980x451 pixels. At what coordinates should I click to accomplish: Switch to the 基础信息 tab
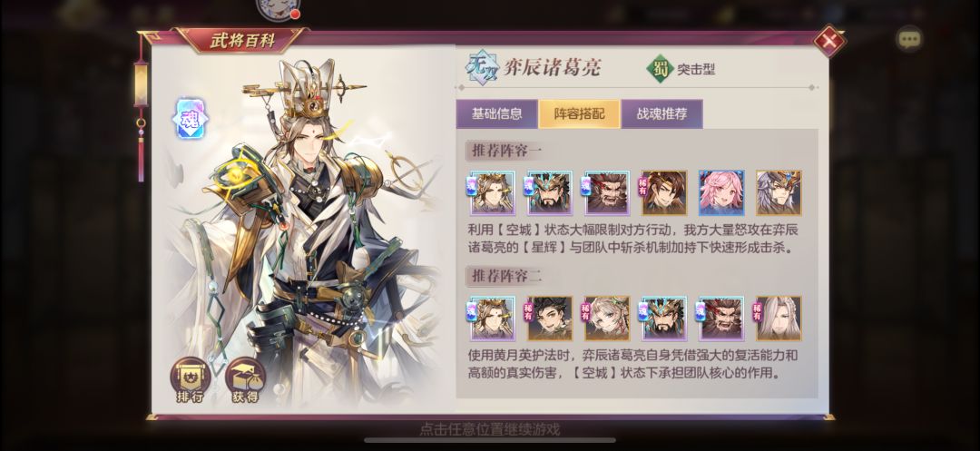click(x=497, y=113)
